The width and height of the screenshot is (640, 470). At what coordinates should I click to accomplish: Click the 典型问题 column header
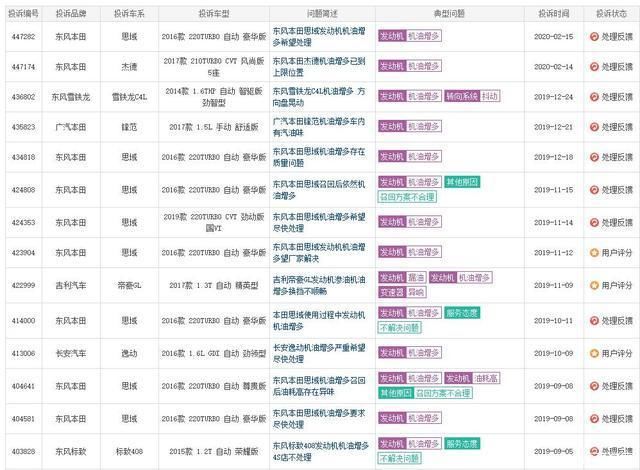point(449,13)
